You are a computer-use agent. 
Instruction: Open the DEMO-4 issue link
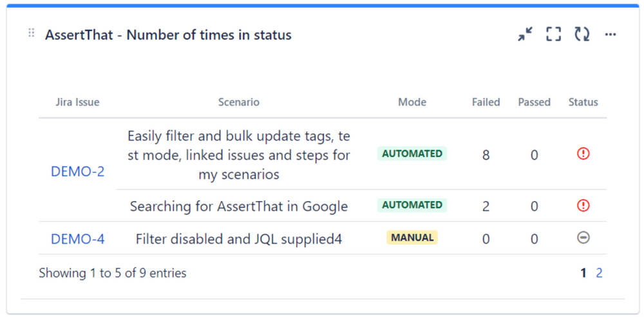point(77,239)
